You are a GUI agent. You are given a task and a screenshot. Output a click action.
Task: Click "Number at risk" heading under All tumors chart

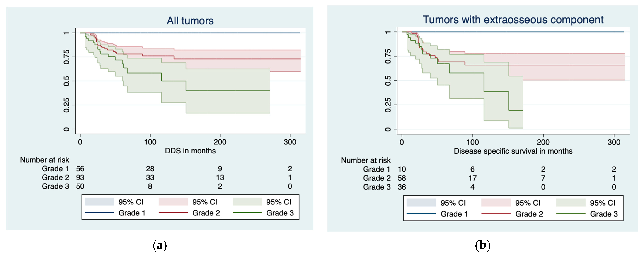pyautogui.click(x=44, y=160)
